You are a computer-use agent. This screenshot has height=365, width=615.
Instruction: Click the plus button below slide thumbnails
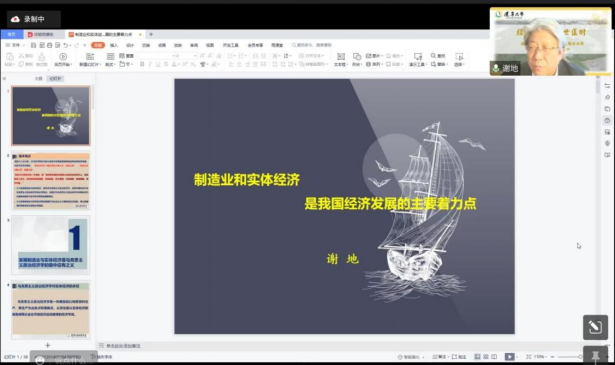pos(47,345)
